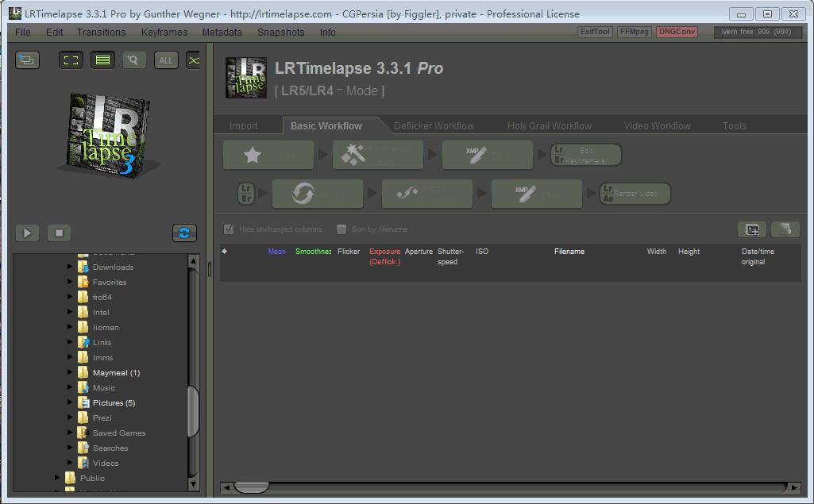Viewport: 814px width, 504px height.
Task: Expand the Pictures (5) folder
Action: pos(70,402)
